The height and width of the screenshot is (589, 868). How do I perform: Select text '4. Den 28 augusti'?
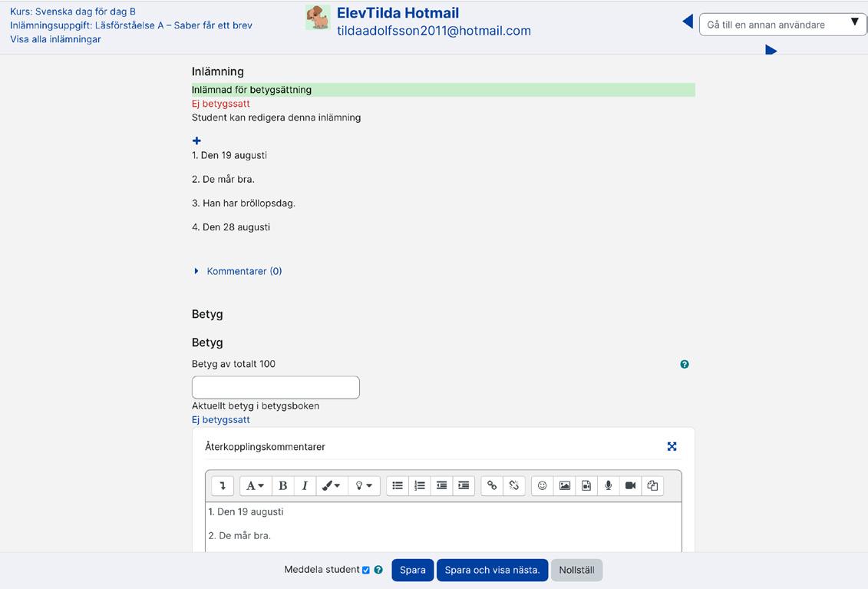[231, 227]
